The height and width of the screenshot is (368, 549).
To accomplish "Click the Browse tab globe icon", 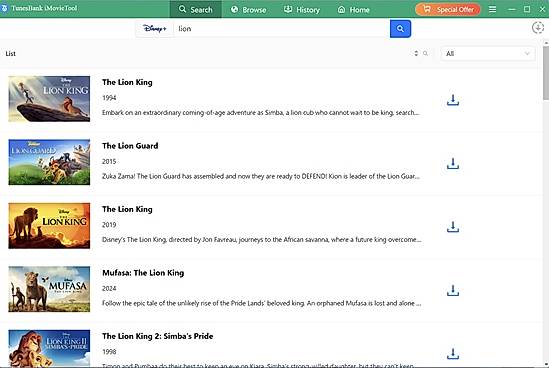I will coord(234,9).
